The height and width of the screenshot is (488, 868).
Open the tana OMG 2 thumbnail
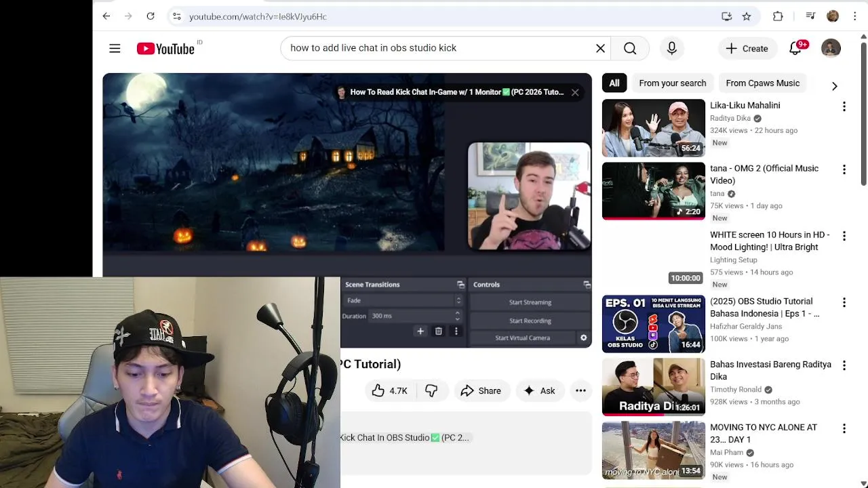(x=654, y=191)
